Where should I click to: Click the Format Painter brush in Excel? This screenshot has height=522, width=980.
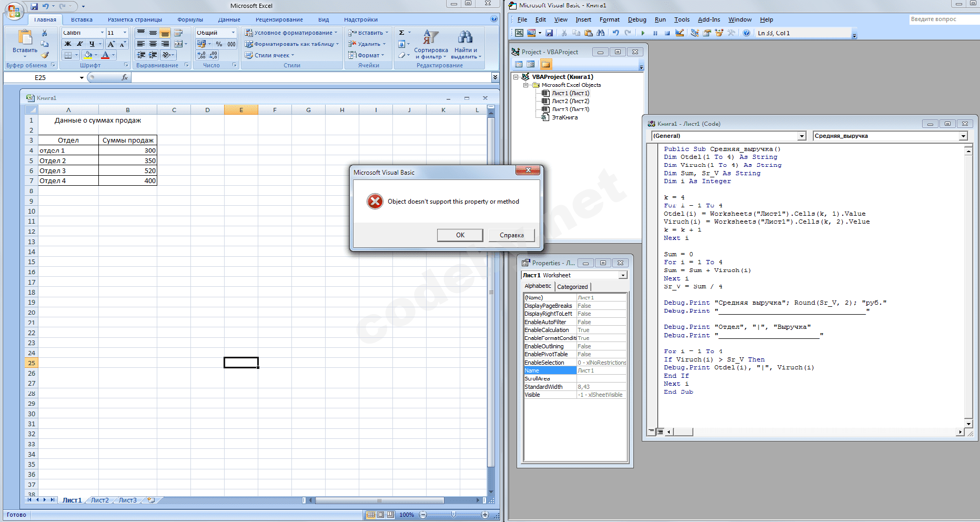(45, 55)
